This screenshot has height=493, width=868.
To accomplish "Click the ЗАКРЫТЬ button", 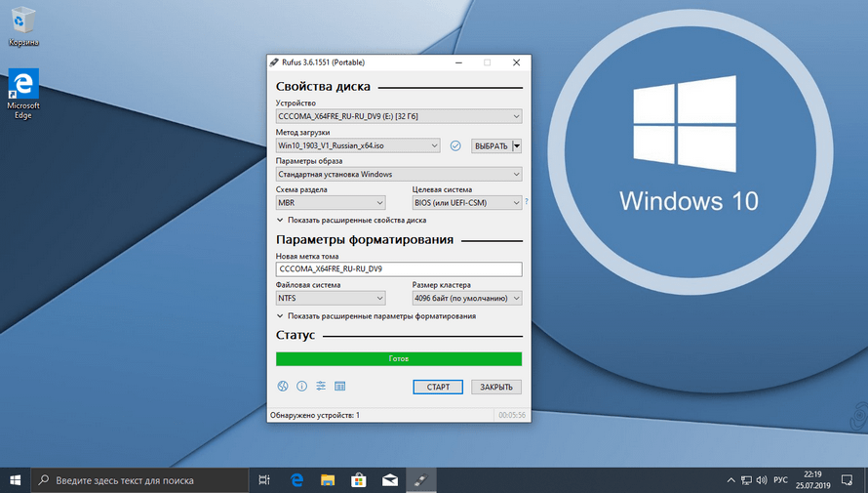I will (x=496, y=387).
